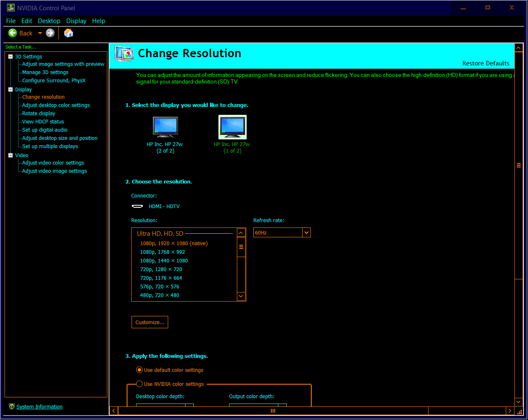This screenshot has width=528, height=420.
Task: Select 1080p, 1440 × 1080 resolution
Action: pyautogui.click(x=164, y=261)
